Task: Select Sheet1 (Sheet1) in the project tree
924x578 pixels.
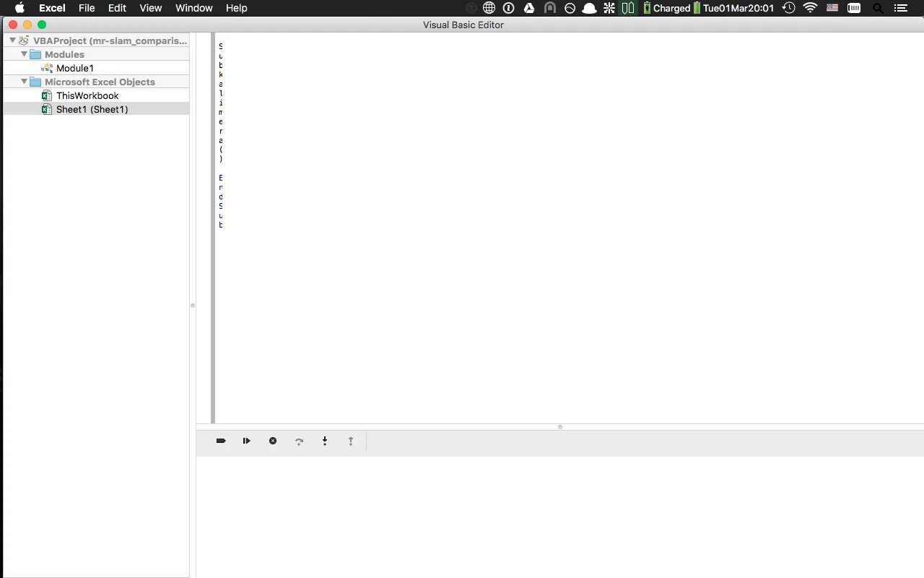Action: tap(92, 109)
